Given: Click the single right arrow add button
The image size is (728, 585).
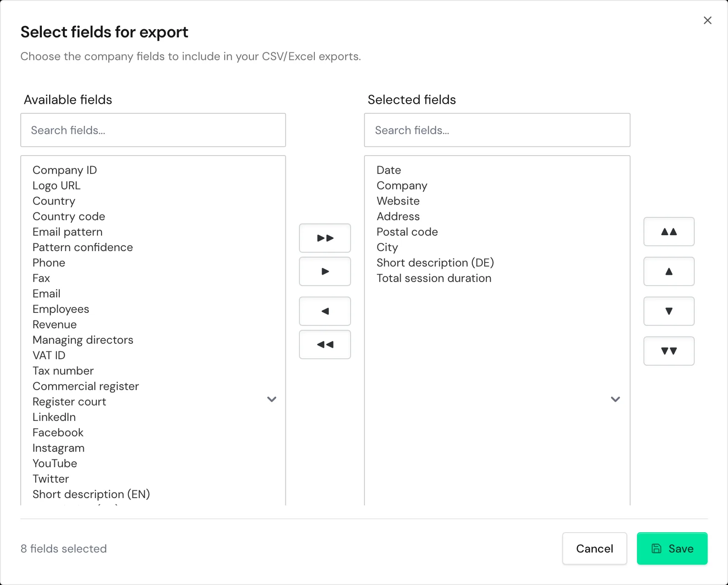Looking at the screenshot, I should [x=325, y=272].
